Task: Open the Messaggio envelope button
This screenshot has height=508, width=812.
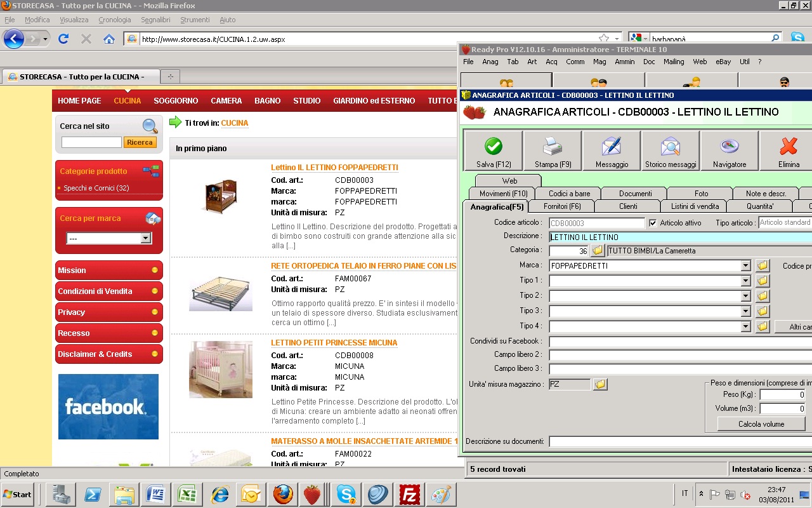Action: [612, 151]
